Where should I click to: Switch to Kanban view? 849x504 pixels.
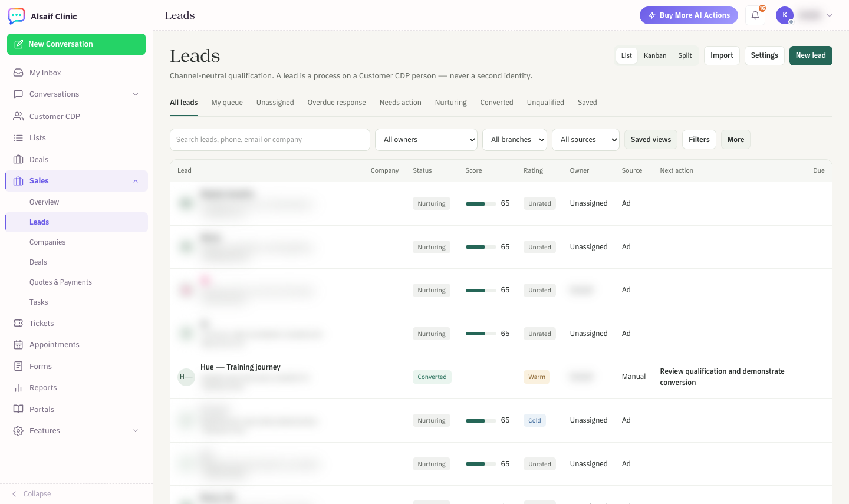655,55
